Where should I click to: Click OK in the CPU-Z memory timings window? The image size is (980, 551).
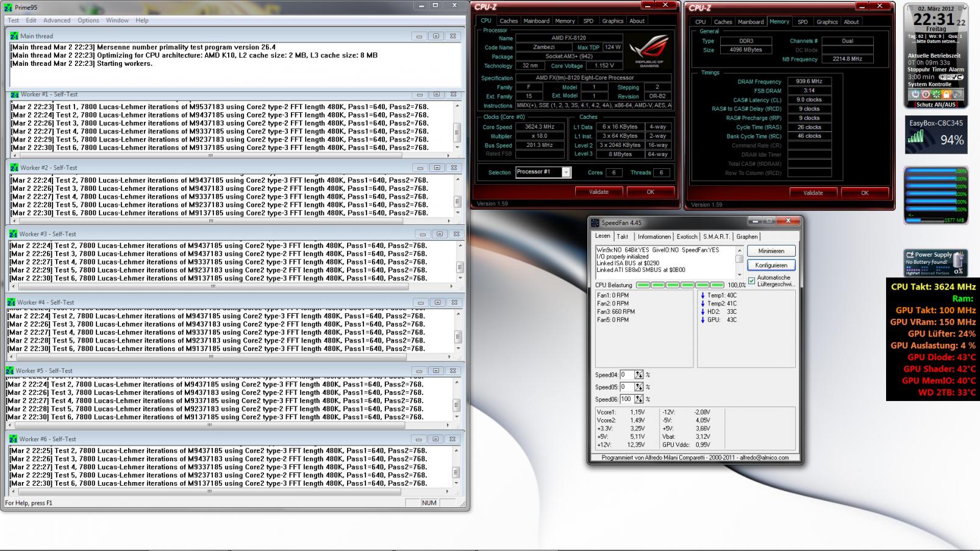[865, 193]
